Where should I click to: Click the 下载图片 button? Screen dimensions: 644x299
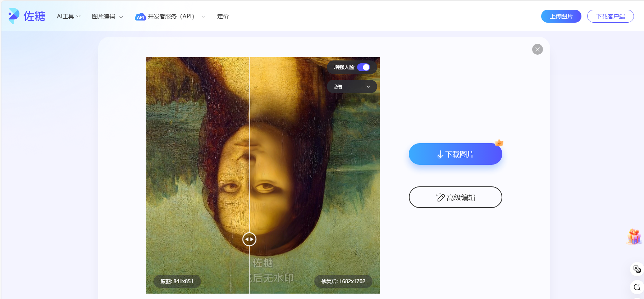point(455,154)
